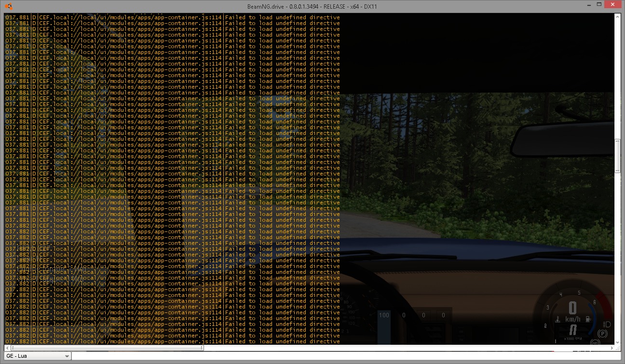Click the vertical scrollbar up arrow

tap(617, 17)
